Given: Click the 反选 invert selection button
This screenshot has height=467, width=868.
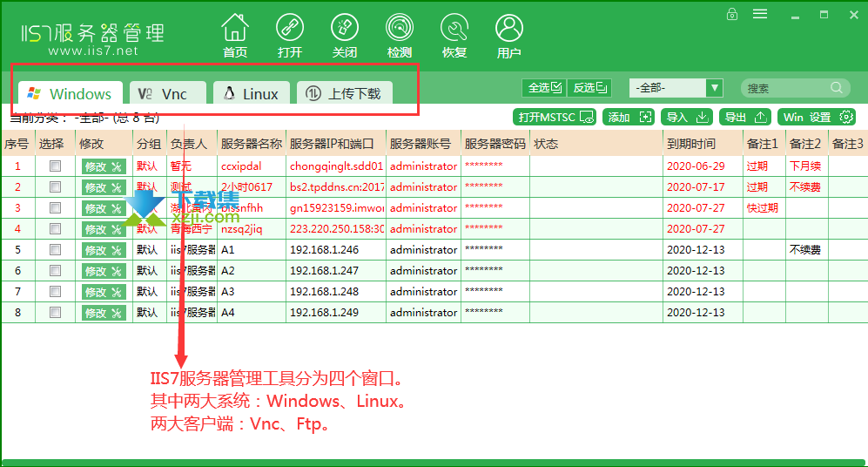Looking at the screenshot, I should (x=589, y=87).
